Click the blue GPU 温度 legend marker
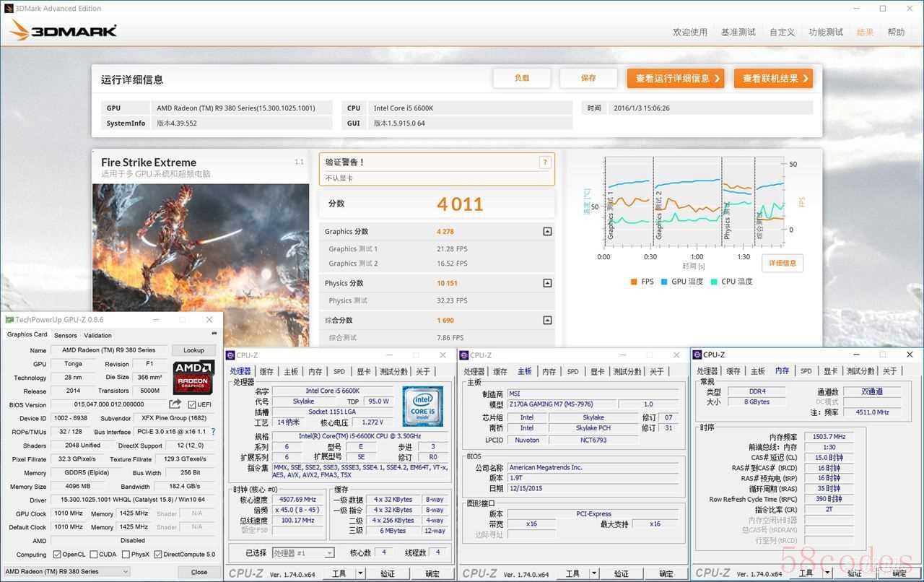Viewport: 924px width, 582px height. [663, 282]
